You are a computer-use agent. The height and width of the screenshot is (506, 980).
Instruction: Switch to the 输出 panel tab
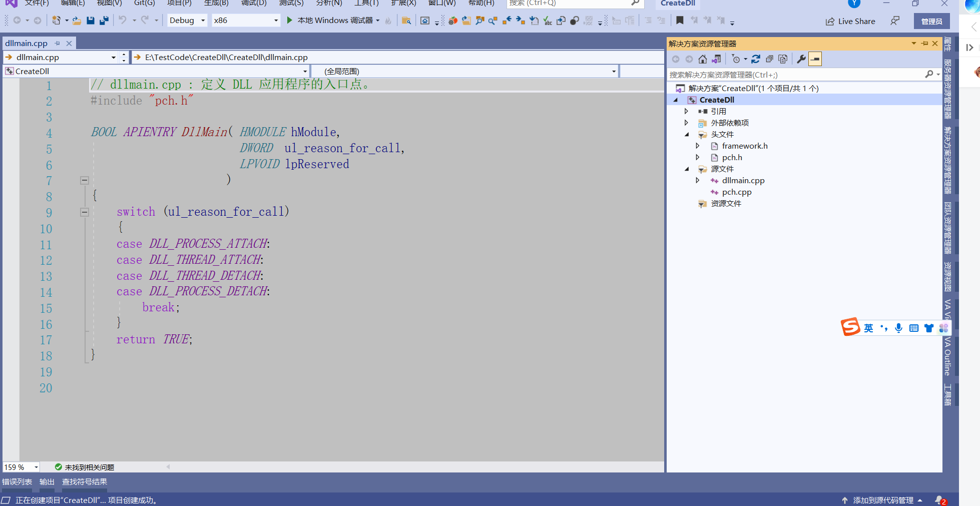(x=46, y=481)
